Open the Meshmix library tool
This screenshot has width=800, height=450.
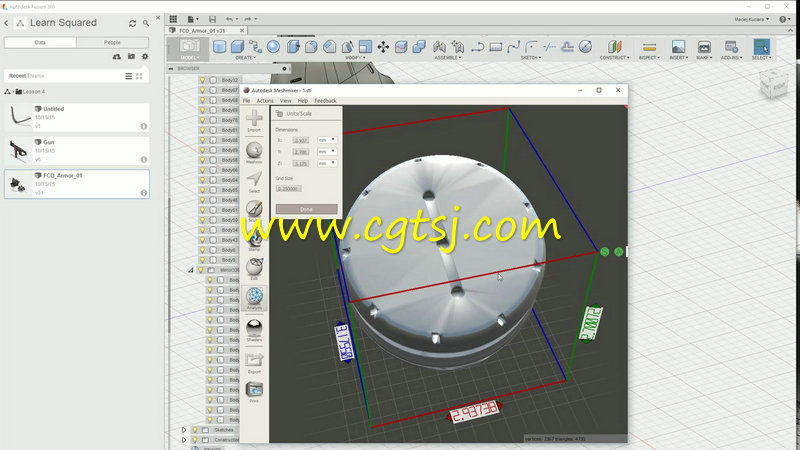(x=254, y=153)
